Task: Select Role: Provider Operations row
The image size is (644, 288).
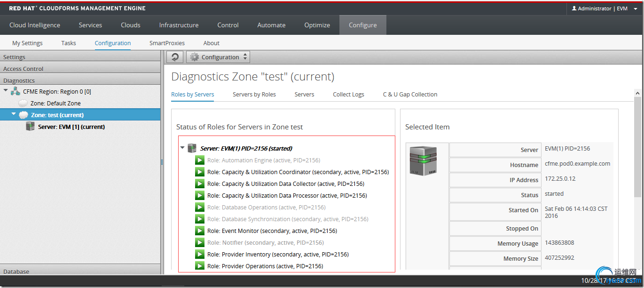Action: pyautogui.click(x=265, y=266)
